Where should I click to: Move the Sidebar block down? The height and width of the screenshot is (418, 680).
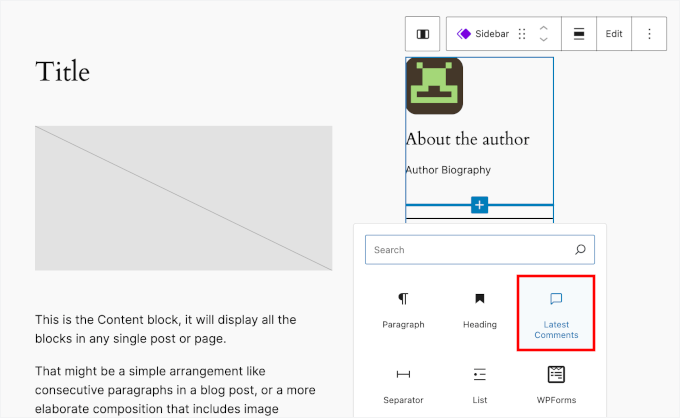543,40
